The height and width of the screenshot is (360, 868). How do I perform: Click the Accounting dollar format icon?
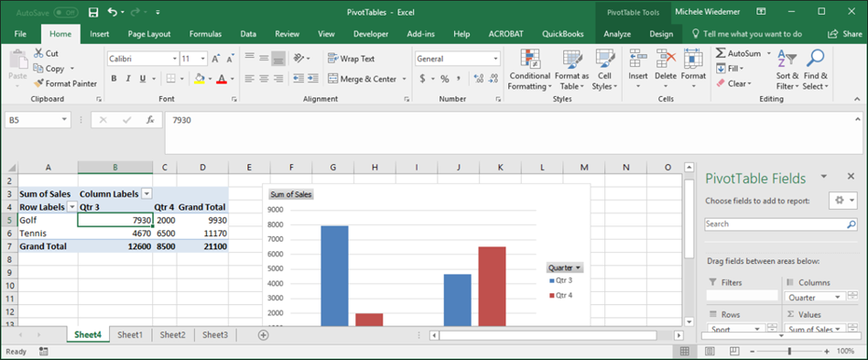tap(423, 79)
